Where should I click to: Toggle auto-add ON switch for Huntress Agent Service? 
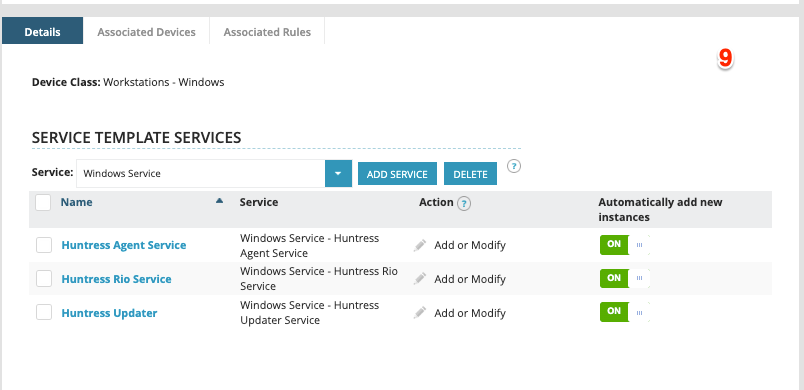(625, 244)
